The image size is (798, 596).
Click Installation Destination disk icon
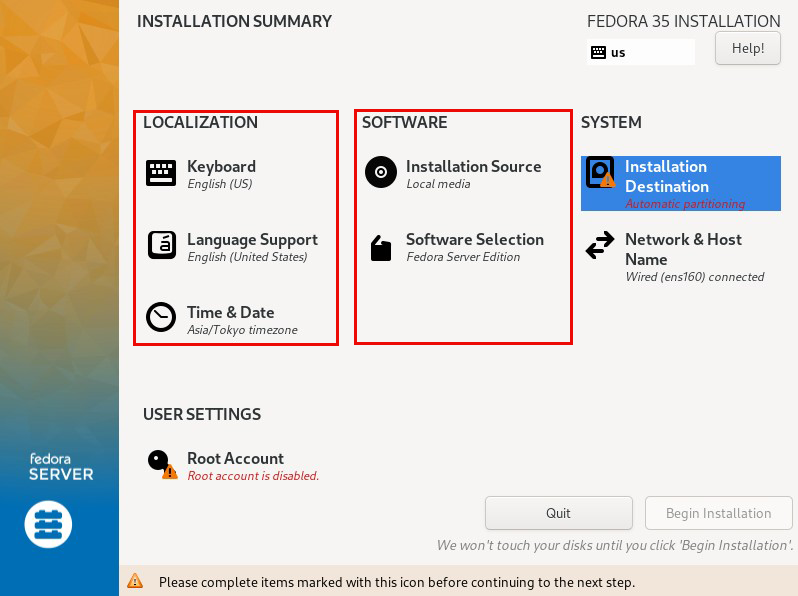601,172
